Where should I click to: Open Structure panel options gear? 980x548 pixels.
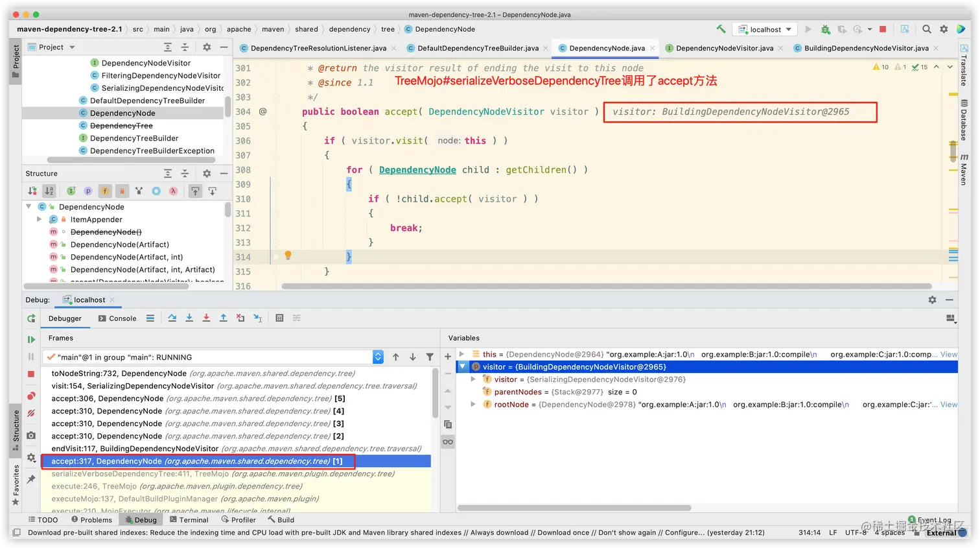[207, 173]
